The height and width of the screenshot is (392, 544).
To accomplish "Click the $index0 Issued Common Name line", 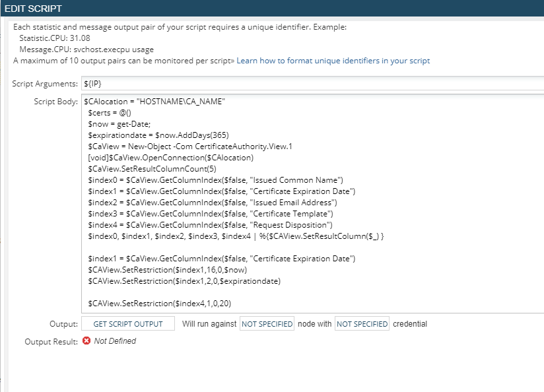I will pos(215,180).
